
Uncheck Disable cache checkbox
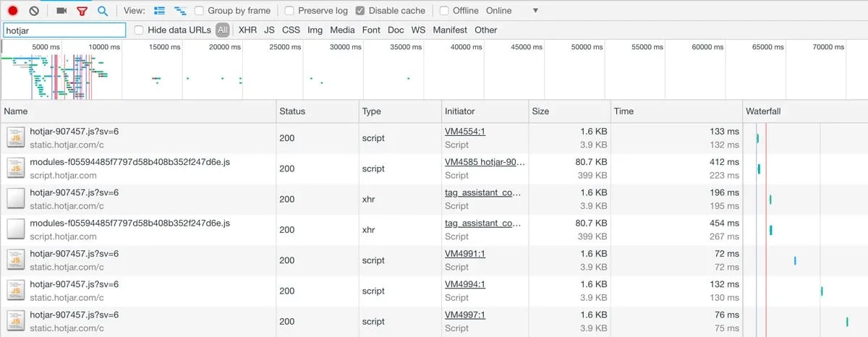(360, 11)
